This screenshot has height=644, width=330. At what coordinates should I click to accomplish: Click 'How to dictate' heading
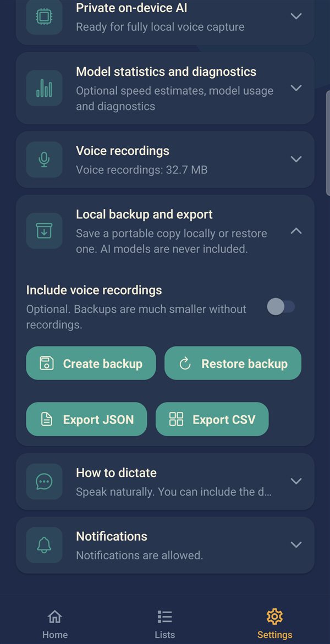[116, 473]
